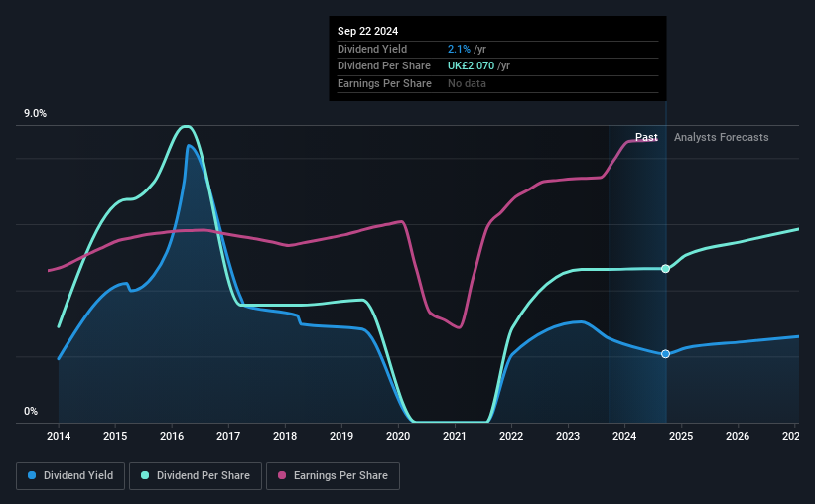
Task: Click the 2014 x-axis label
Action: [x=59, y=436]
